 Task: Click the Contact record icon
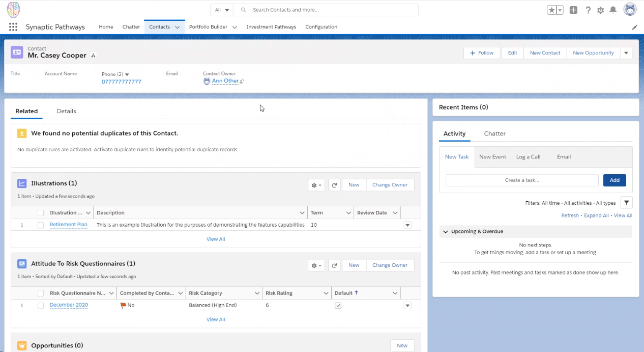pyautogui.click(x=17, y=52)
